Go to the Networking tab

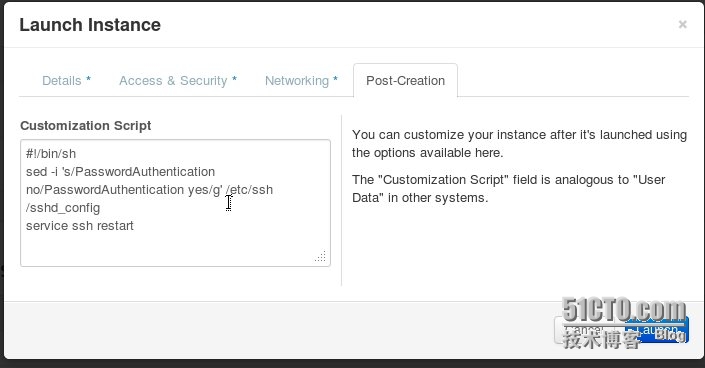pos(301,81)
